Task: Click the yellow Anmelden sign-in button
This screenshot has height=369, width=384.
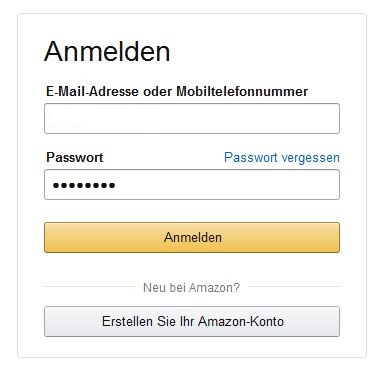Action: pos(192,237)
